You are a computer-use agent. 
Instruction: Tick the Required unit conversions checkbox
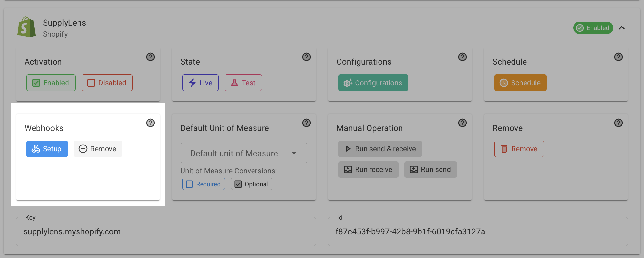204,184
